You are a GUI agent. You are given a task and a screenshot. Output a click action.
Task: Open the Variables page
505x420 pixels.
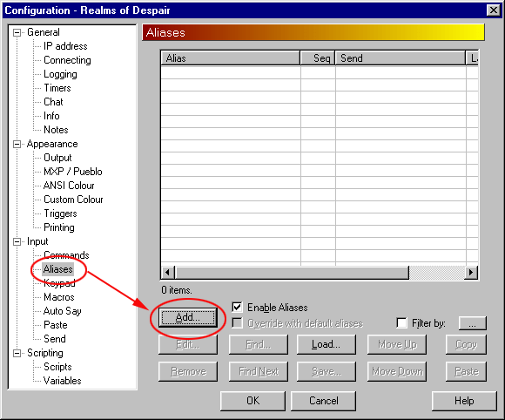tap(62, 381)
